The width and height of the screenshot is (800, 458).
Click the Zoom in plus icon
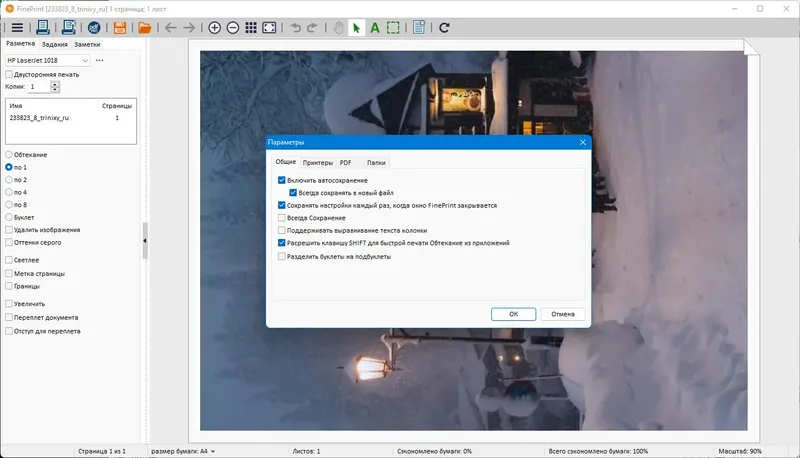(x=215, y=28)
